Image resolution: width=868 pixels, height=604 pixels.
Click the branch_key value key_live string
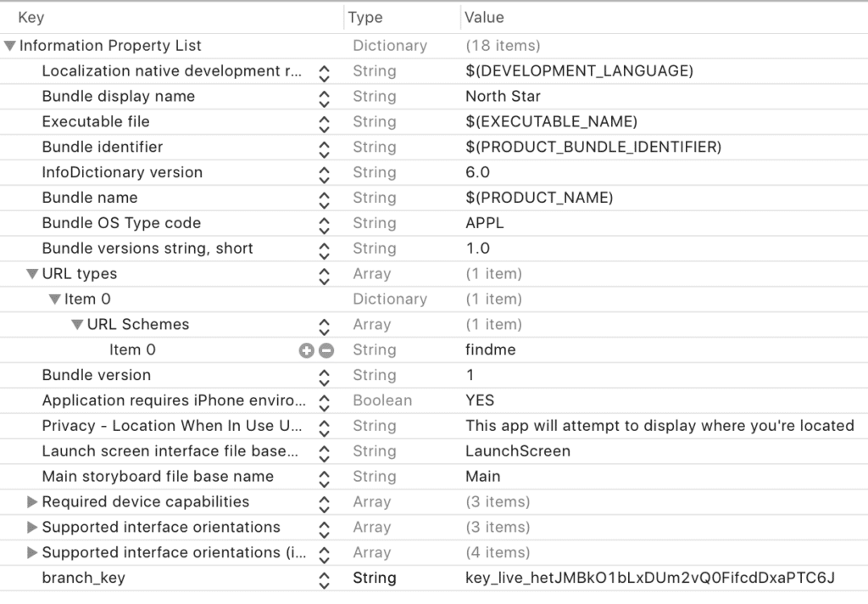650,579
